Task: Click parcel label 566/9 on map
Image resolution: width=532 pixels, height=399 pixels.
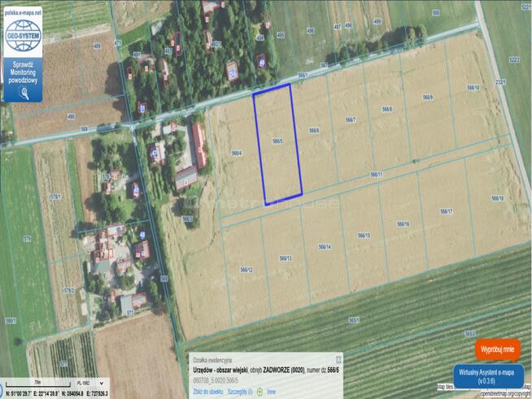Action: (428, 98)
